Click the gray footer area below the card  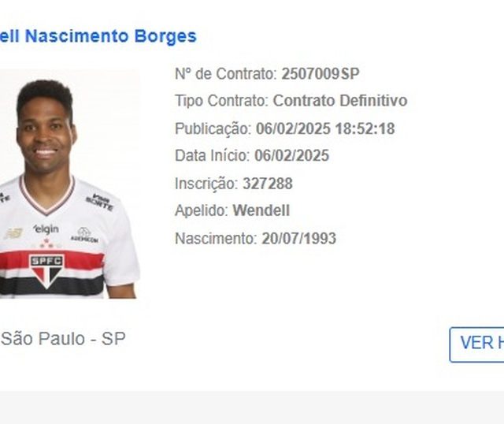252,407
